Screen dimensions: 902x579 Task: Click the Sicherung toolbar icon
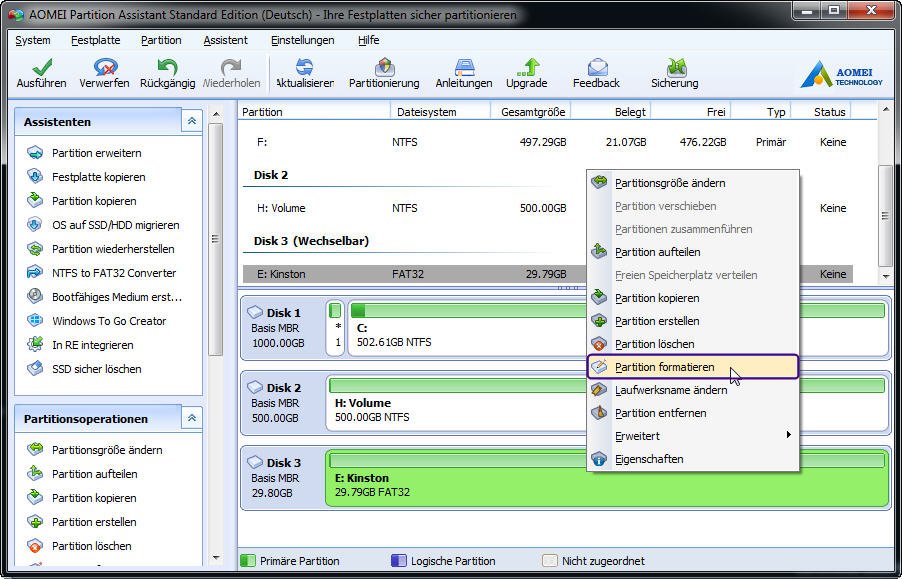pos(675,67)
